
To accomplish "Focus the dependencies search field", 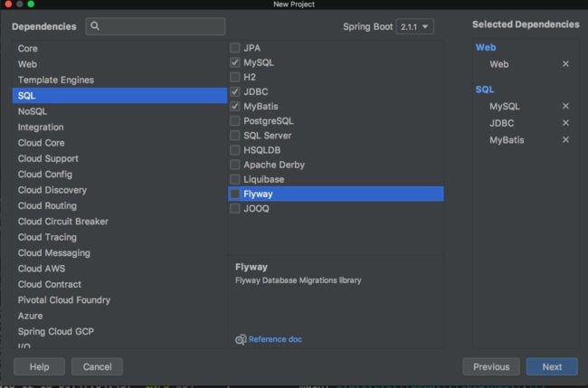I will [156, 26].
